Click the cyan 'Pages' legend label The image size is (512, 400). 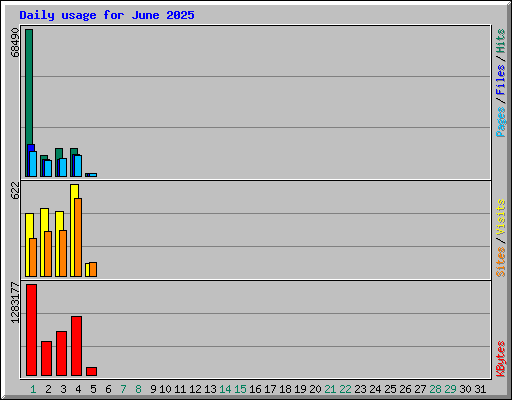(x=501, y=122)
